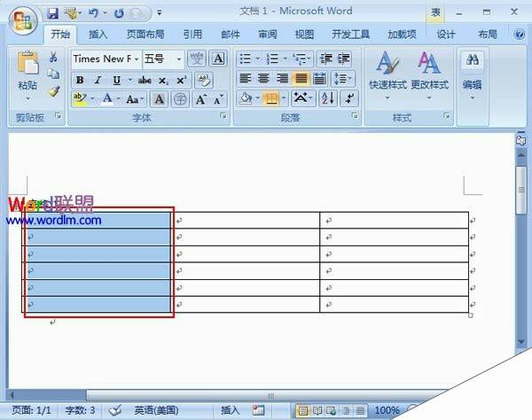Open Quick Styles gallery
The height and width of the screenshot is (420, 532).
[387, 76]
